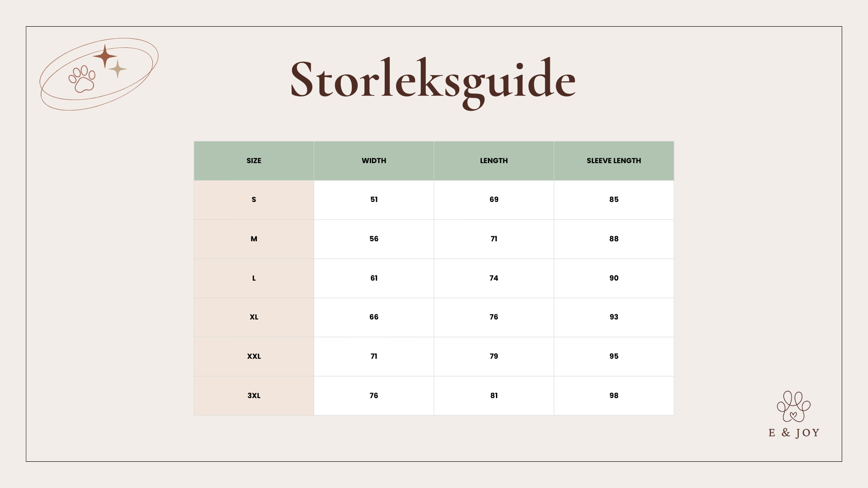The width and height of the screenshot is (868, 488).
Task: Select the SLEEVE LENGTH column header
Action: pyautogui.click(x=613, y=161)
